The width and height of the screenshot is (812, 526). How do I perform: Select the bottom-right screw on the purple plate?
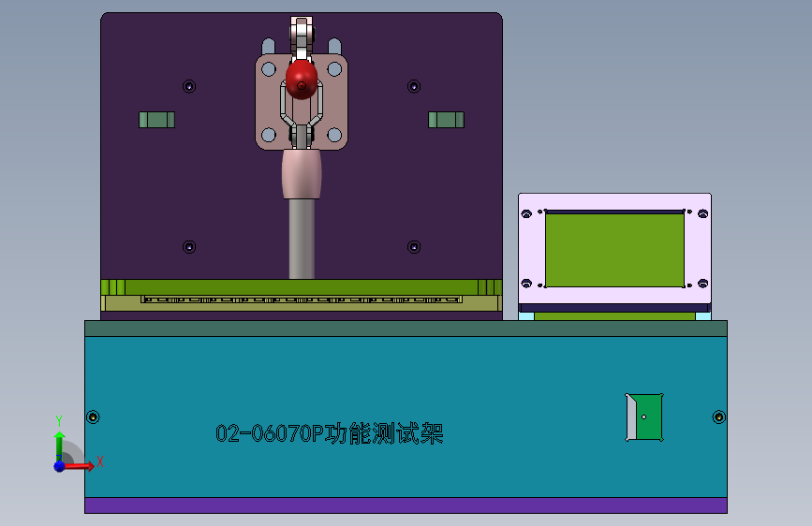click(x=414, y=247)
